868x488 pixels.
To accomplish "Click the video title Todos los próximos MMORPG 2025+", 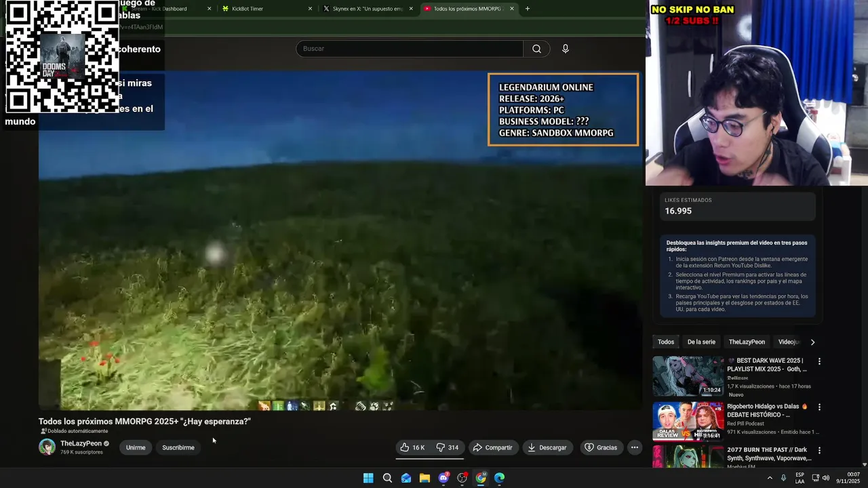I will click(x=144, y=422).
